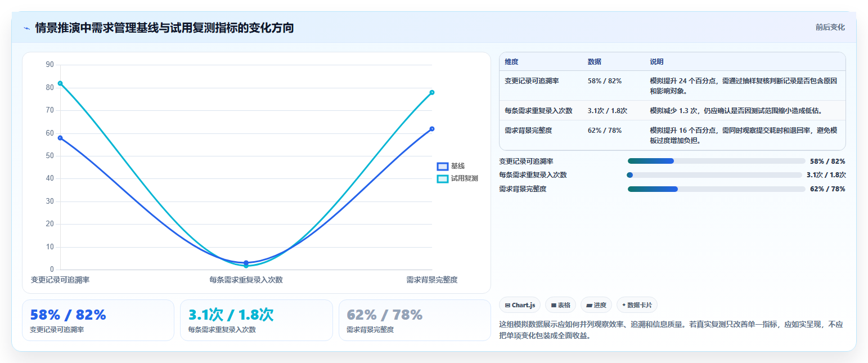The image size is (868, 363).
Task: Click the Chart.js chip icon
Action: tap(508, 305)
